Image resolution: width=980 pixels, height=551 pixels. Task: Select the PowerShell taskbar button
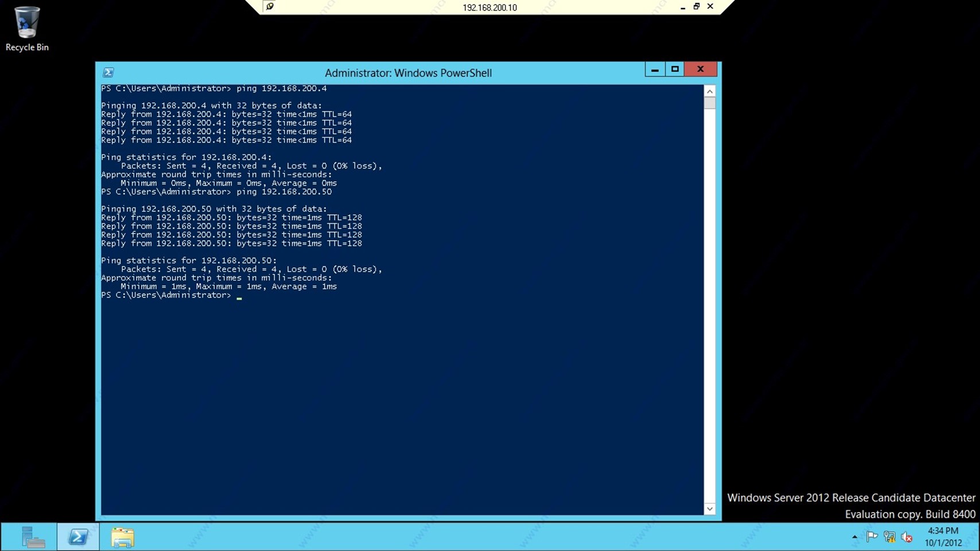click(78, 537)
